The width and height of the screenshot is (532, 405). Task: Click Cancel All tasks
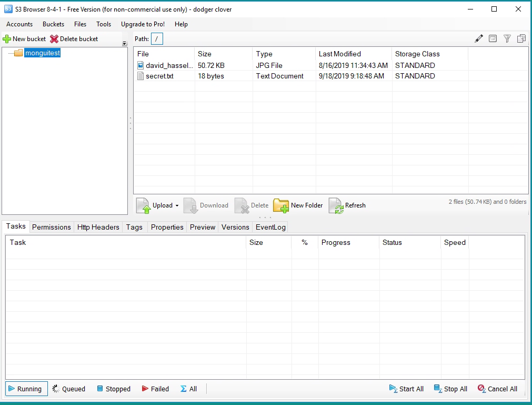[x=497, y=389]
